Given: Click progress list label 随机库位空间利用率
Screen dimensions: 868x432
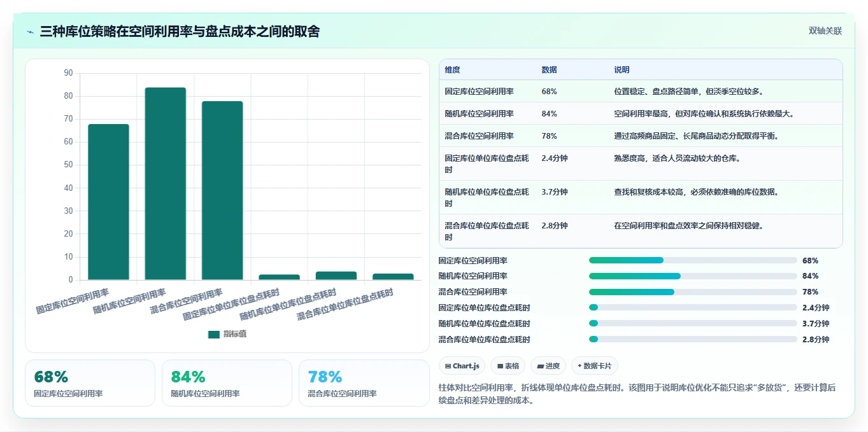Looking at the screenshot, I should 473,276.
